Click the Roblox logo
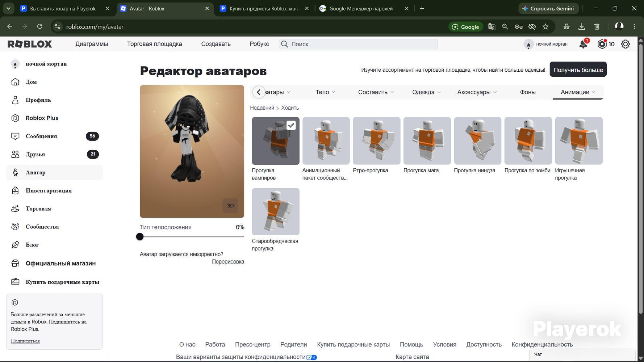The image size is (644, 362). pyautogui.click(x=30, y=44)
